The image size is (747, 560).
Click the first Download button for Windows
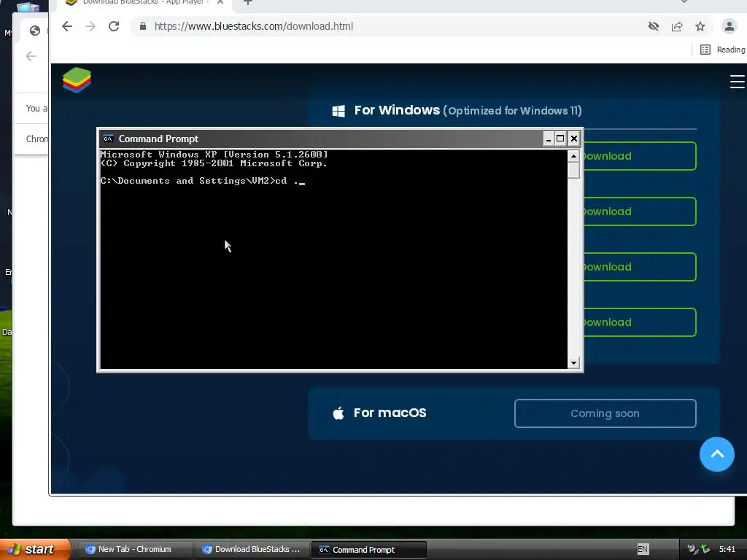coord(639,156)
